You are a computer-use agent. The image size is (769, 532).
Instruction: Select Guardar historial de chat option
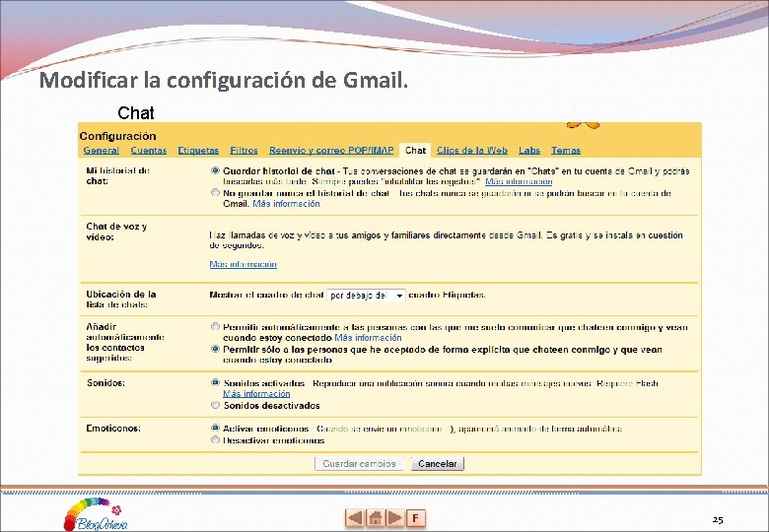point(215,171)
